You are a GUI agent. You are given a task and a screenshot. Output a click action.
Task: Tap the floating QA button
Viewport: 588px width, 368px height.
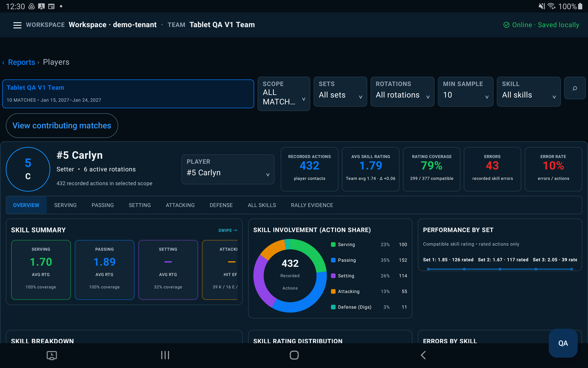tap(563, 343)
